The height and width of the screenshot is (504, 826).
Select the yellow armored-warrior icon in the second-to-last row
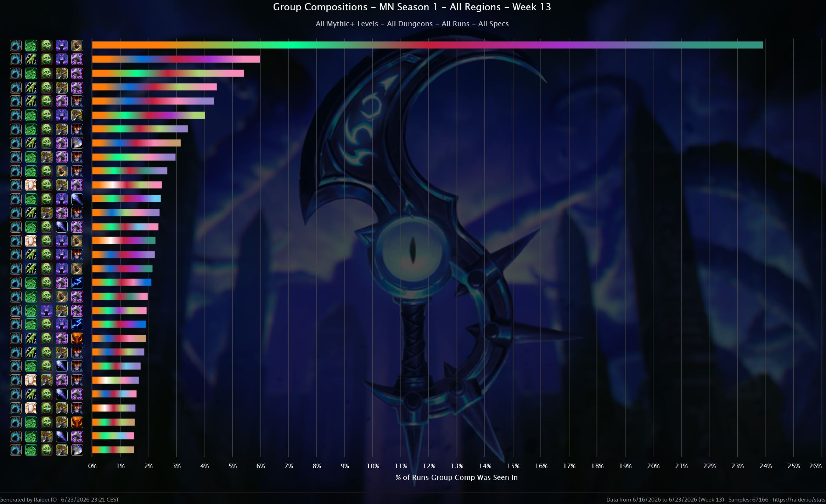(46, 436)
